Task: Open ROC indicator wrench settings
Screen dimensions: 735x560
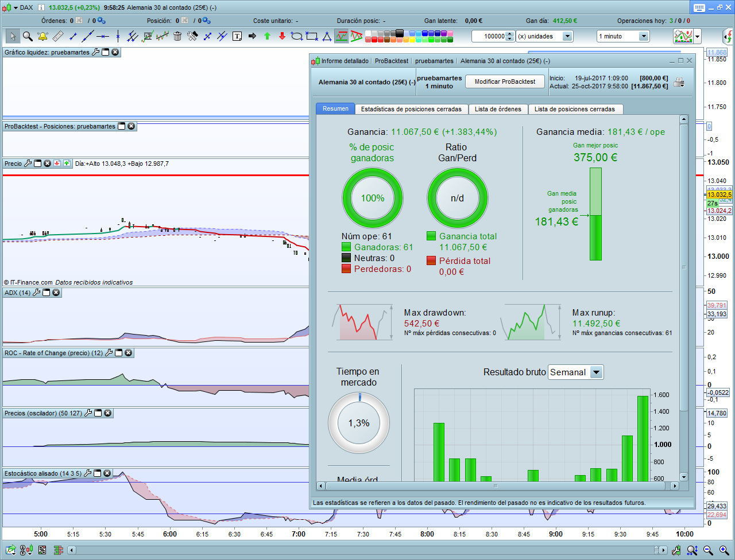Action: click(109, 353)
